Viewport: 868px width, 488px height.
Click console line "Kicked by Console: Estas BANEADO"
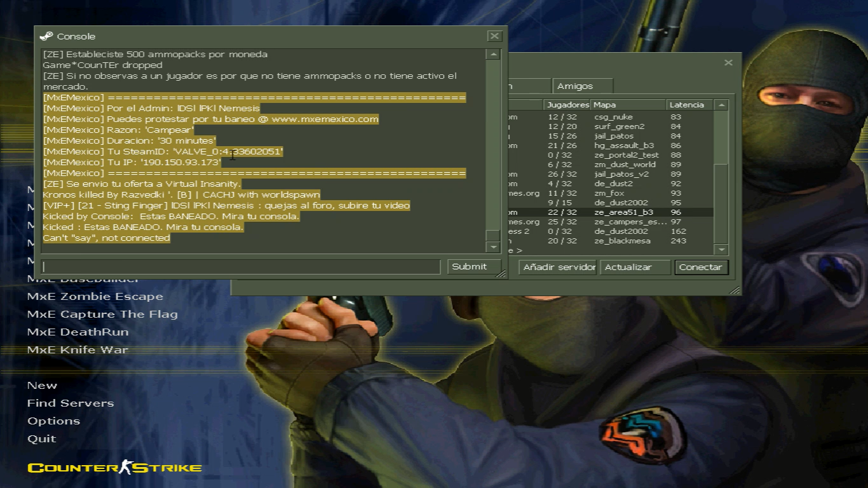(171, 216)
